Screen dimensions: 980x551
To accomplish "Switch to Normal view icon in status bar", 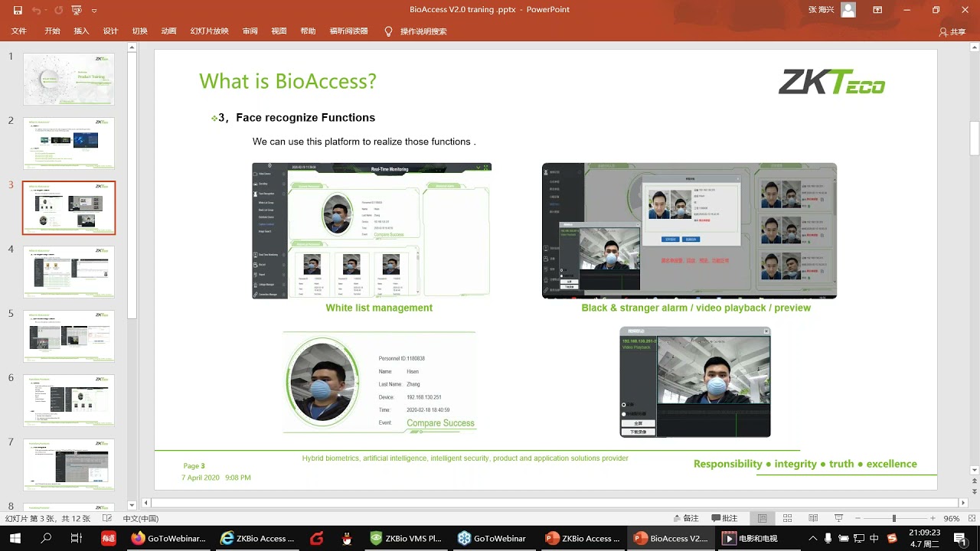I will pos(762,518).
